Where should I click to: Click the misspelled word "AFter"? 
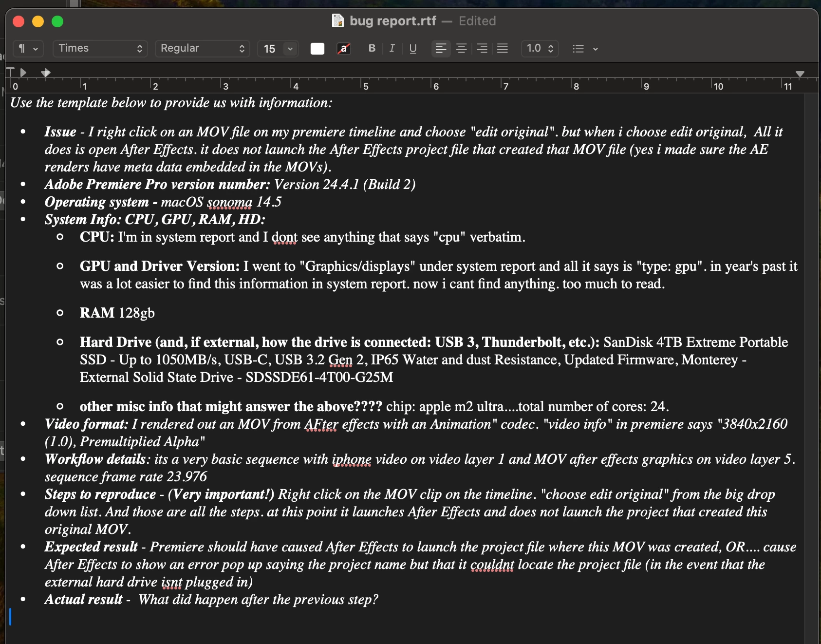coord(321,424)
